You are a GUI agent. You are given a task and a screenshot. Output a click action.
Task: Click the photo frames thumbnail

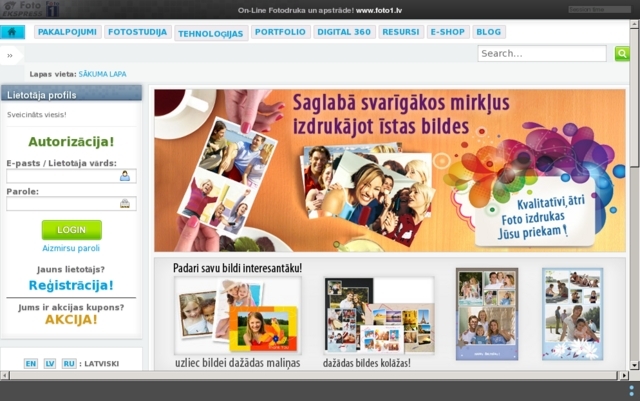click(238, 315)
